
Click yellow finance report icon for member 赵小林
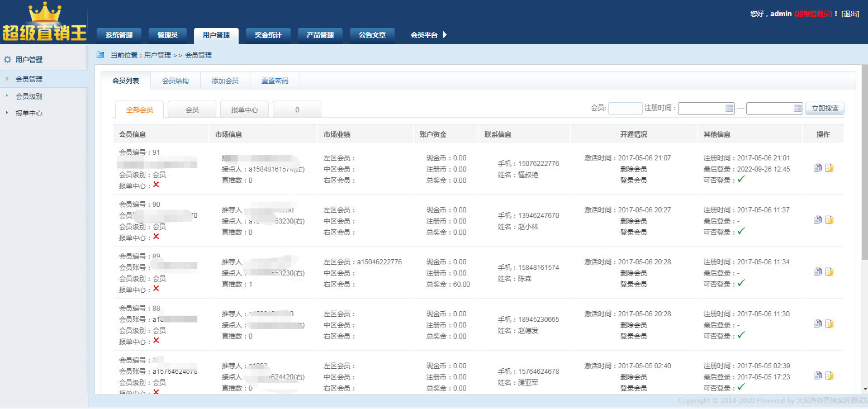829,219
